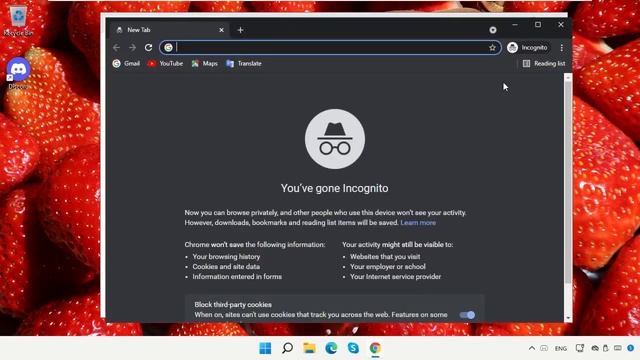The image size is (640, 360).
Task: Open the Translate bookmark
Action: [x=244, y=64]
